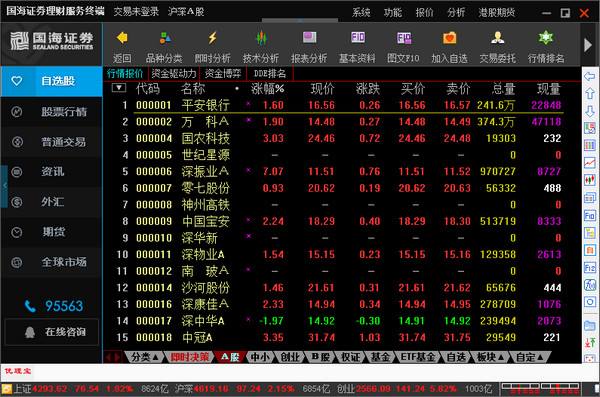Viewport: 600px width, 397px height.
Task: Select the 创业 bottom tab
Action: pos(290,357)
